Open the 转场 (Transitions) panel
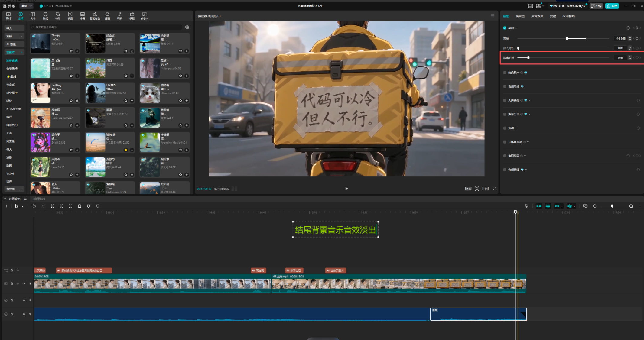Image resolution: width=644 pixels, height=340 pixels. [70, 16]
